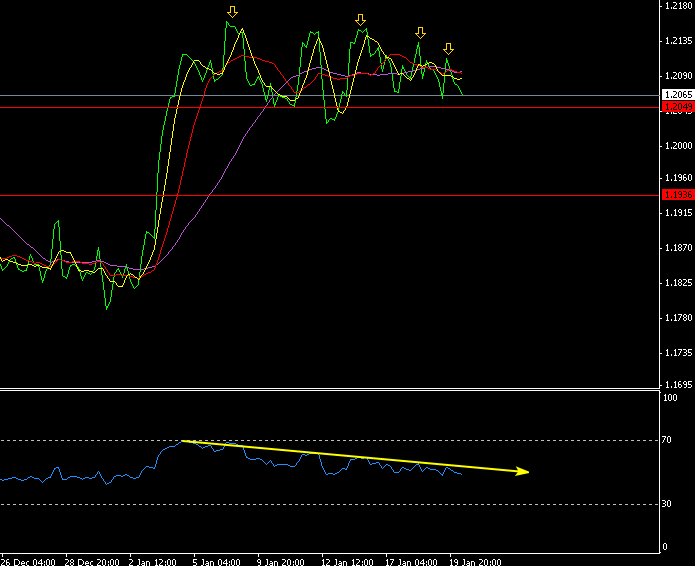Click the 2 Jan 12:00 time label

152,562
